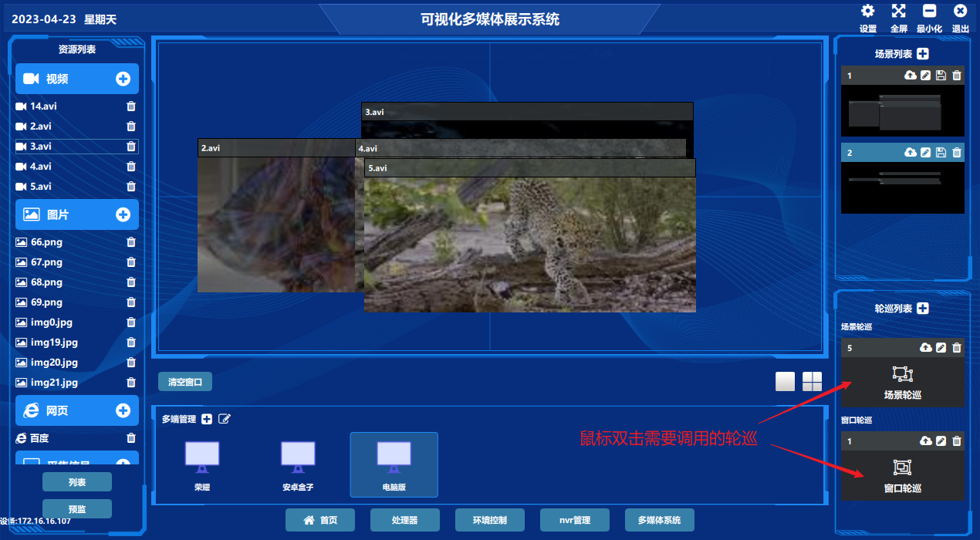The width and height of the screenshot is (980, 540).
Task: Save scene 1 using the disk icon
Action: 941,76
